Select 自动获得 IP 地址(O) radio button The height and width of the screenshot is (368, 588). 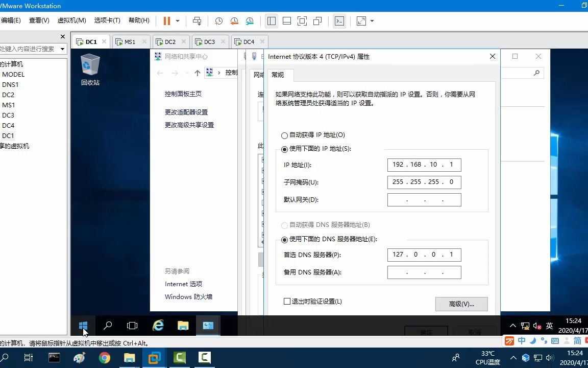point(285,135)
